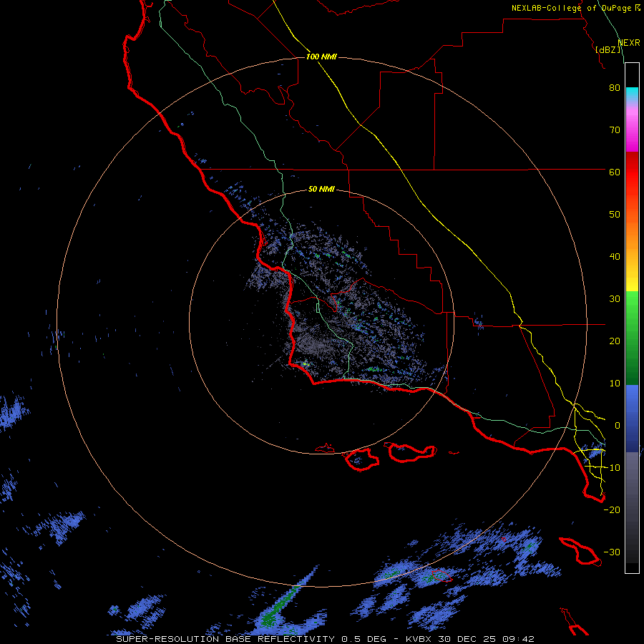Click the NEXR label above the scale
The width and height of the screenshot is (644, 644).
tap(628, 43)
